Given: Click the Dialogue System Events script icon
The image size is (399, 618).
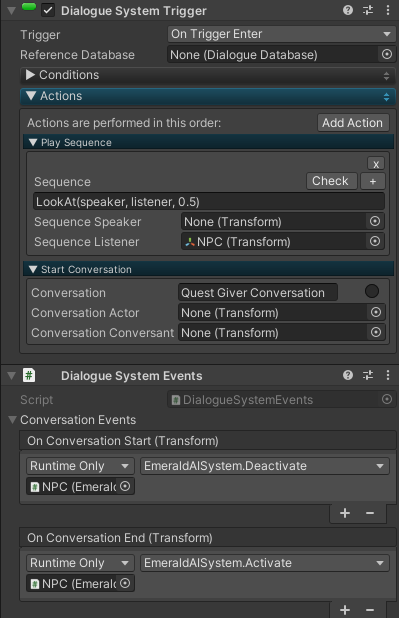Looking at the screenshot, I should pyautogui.click(x=29, y=375).
